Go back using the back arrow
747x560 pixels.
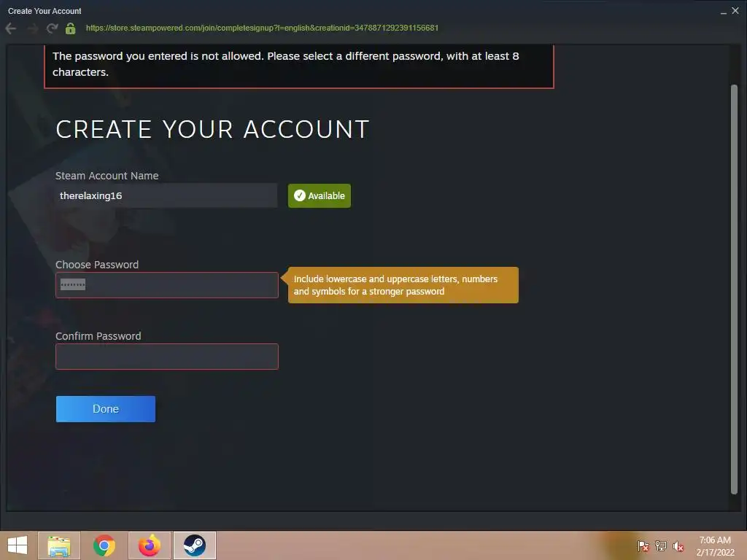pyautogui.click(x=11, y=28)
